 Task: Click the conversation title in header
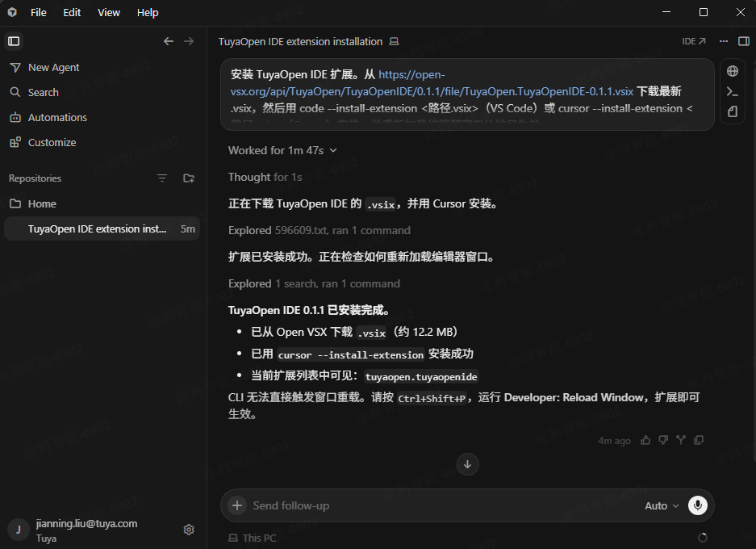300,41
